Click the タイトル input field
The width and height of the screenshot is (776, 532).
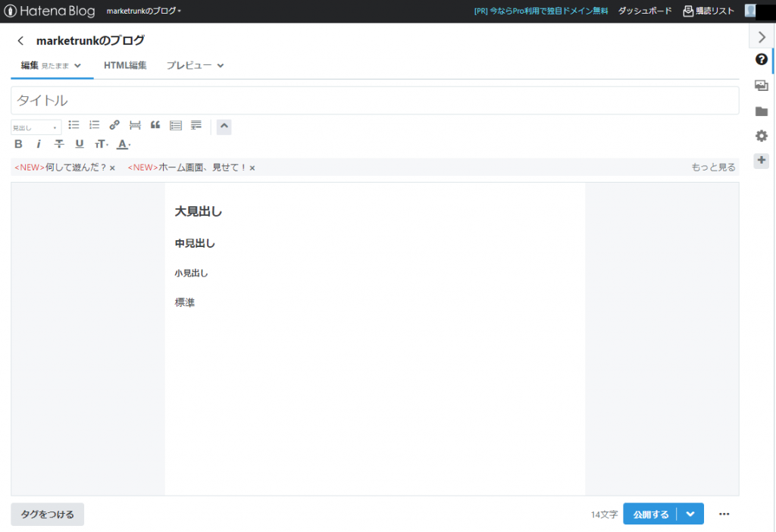coord(374,100)
